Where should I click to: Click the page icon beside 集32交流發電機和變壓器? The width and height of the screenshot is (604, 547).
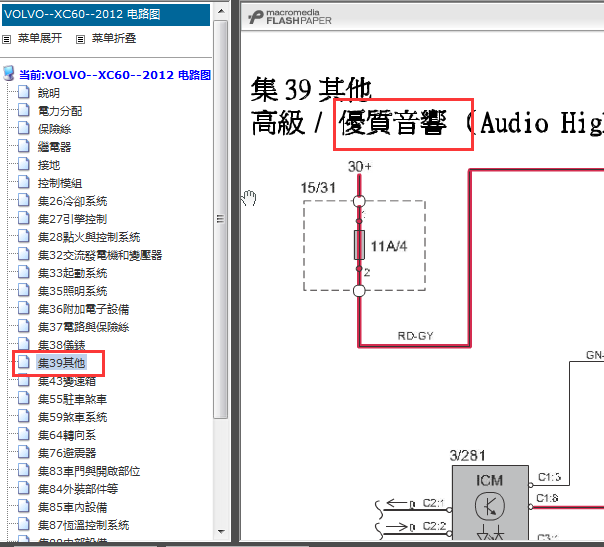coord(24,255)
